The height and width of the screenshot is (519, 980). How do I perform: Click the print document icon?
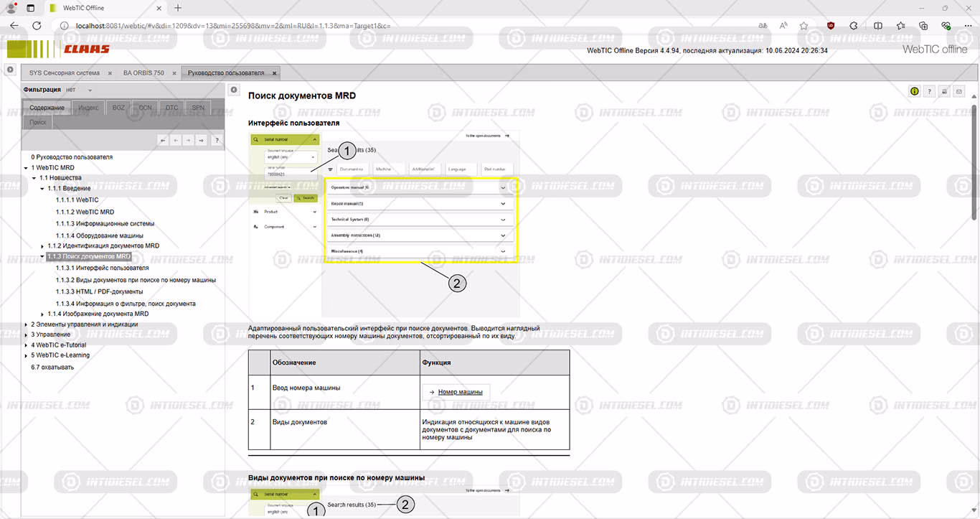click(944, 91)
